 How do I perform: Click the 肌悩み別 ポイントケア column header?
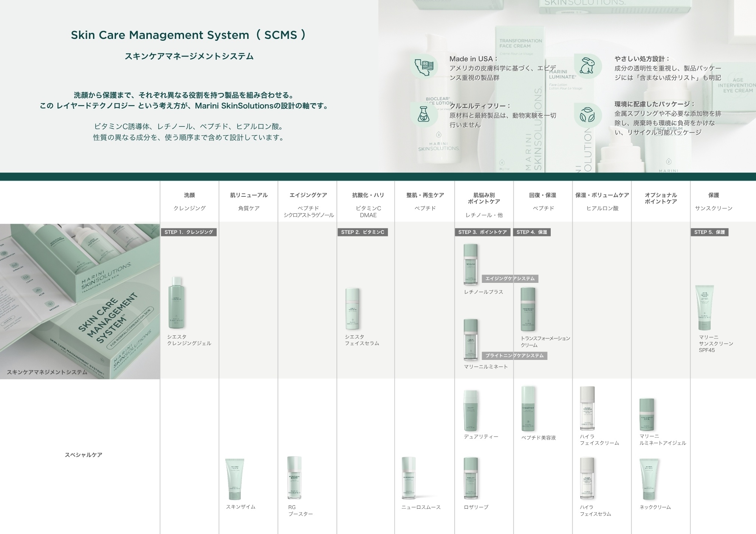click(484, 198)
